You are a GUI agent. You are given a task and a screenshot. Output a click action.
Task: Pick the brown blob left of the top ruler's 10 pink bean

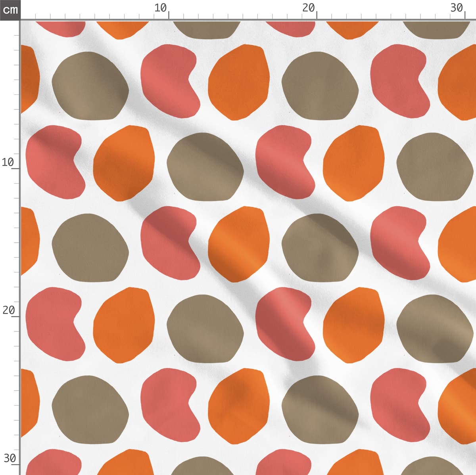(90, 85)
